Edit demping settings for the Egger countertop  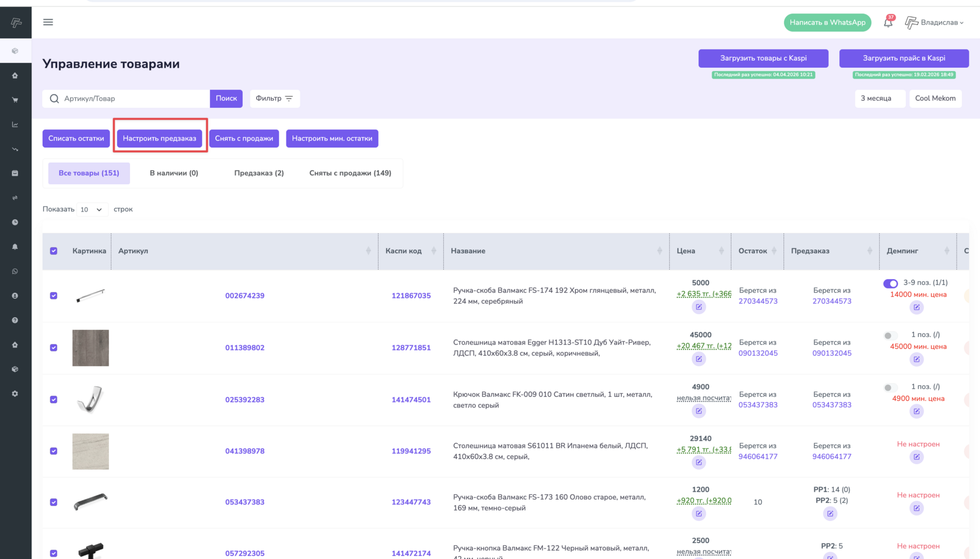(916, 359)
